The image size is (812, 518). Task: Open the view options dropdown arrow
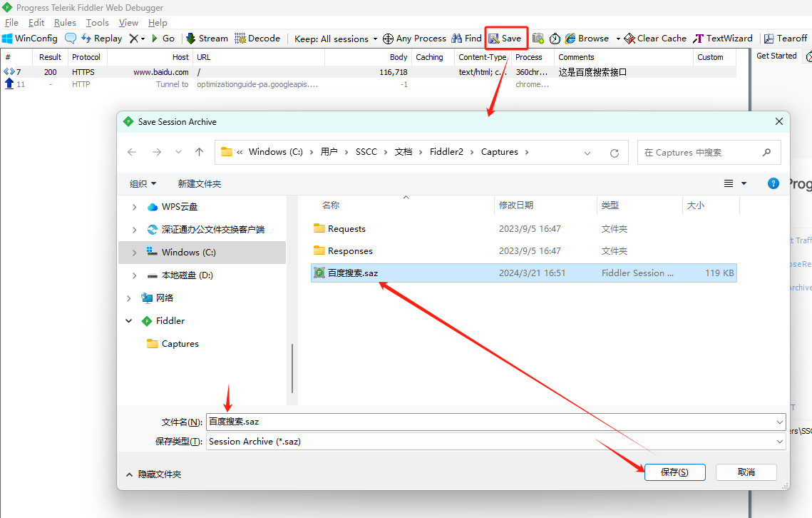744,183
